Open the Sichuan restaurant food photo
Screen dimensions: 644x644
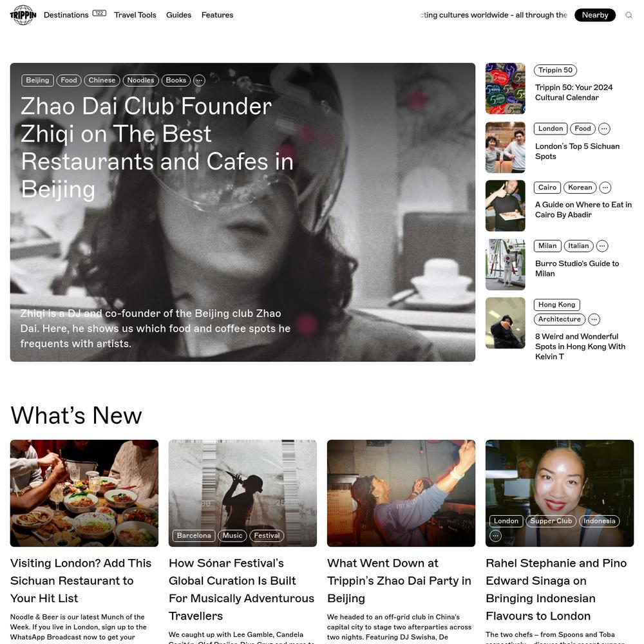click(x=84, y=493)
